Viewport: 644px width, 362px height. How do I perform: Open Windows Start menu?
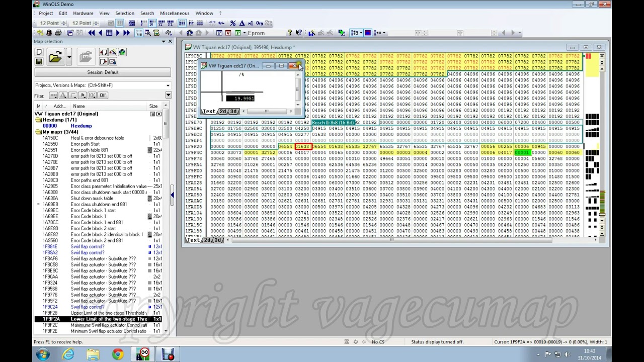click(43, 355)
